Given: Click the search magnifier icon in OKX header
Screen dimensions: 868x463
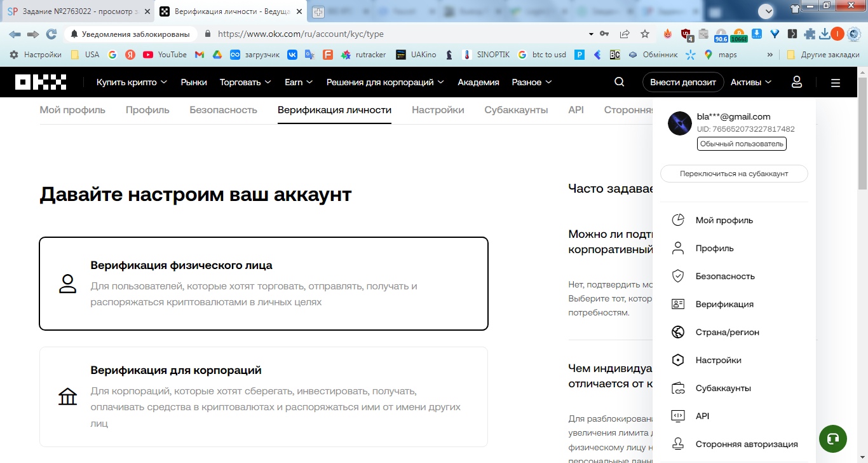Looking at the screenshot, I should [620, 82].
